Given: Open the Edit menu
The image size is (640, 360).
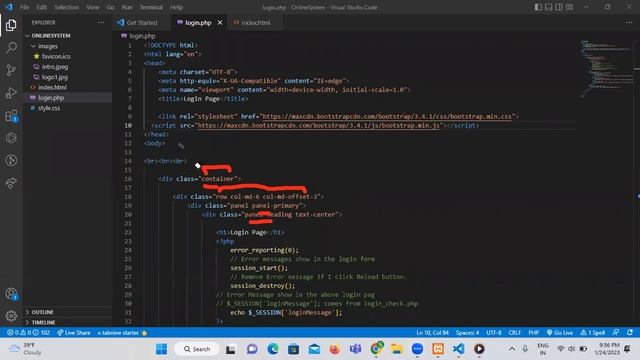Looking at the screenshot, I should (41, 7).
